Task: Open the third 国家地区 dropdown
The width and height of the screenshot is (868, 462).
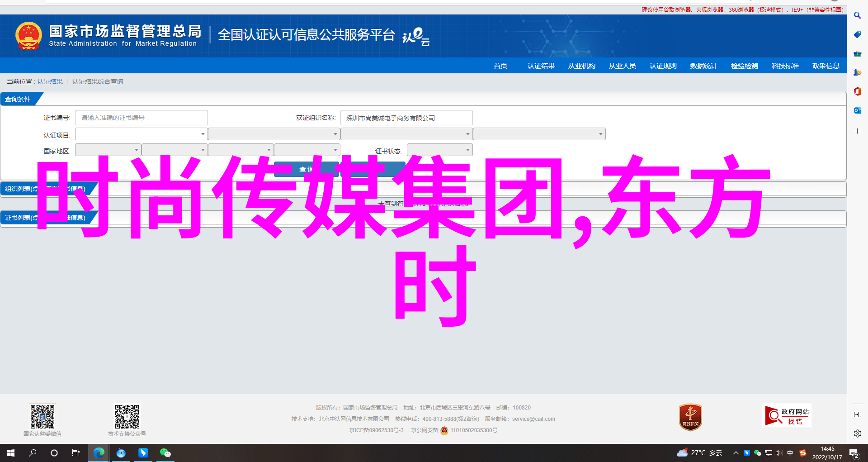Action: click(241, 150)
